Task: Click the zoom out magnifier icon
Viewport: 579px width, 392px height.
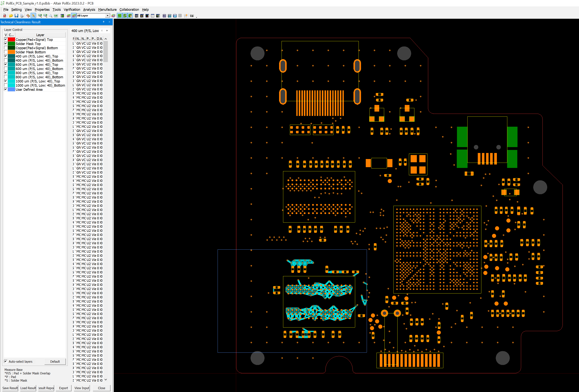Action: (45, 16)
